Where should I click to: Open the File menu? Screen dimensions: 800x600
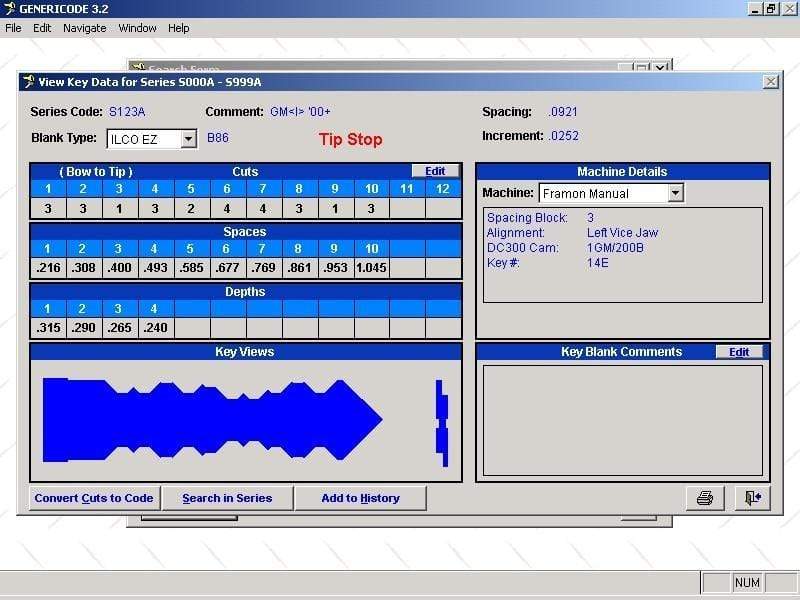pyautogui.click(x=13, y=28)
